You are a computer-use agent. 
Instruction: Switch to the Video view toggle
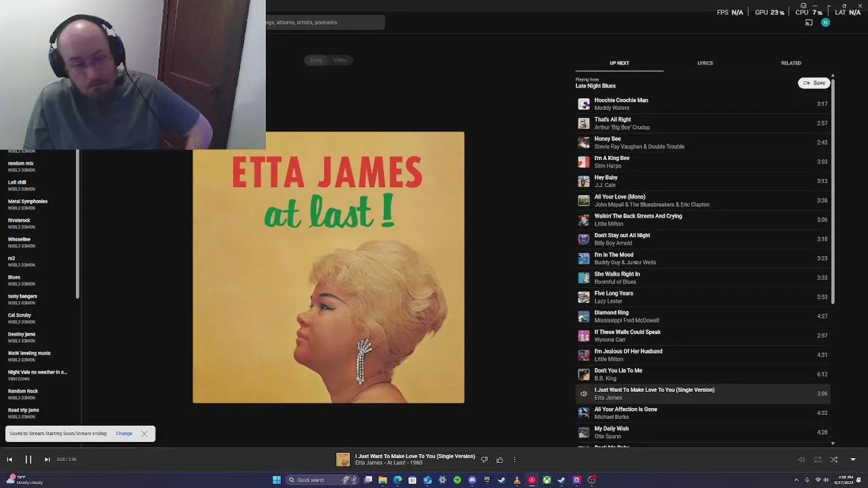click(340, 60)
